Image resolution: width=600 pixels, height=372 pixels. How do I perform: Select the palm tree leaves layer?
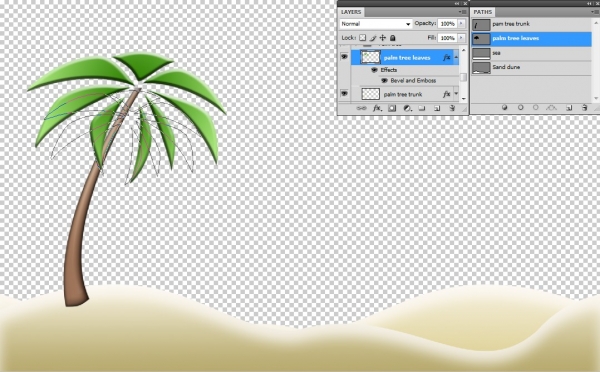tap(405, 57)
